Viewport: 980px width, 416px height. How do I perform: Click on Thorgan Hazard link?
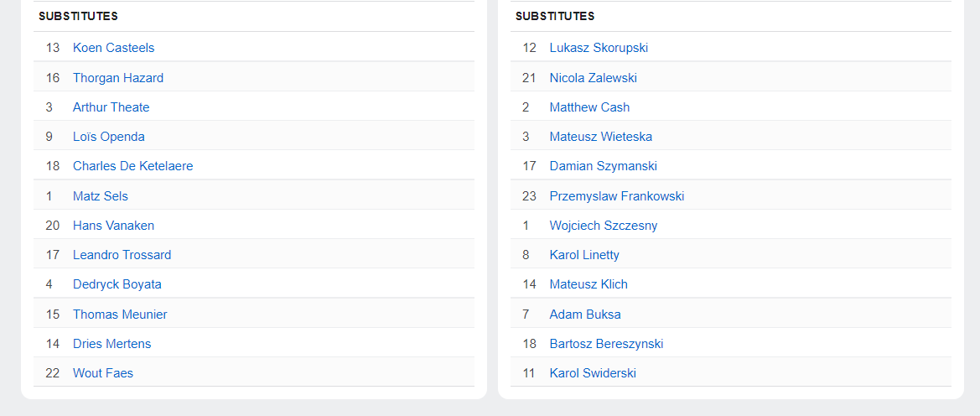[118, 78]
